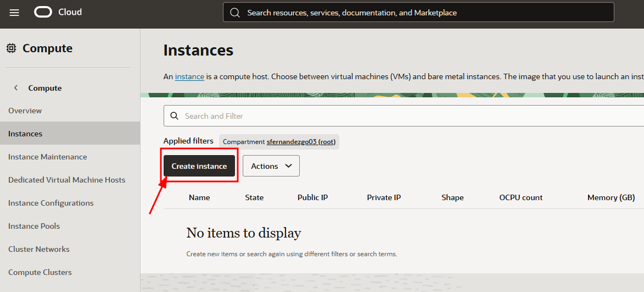
Task: Click the Cloud text beside logo
Action: click(x=70, y=12)
